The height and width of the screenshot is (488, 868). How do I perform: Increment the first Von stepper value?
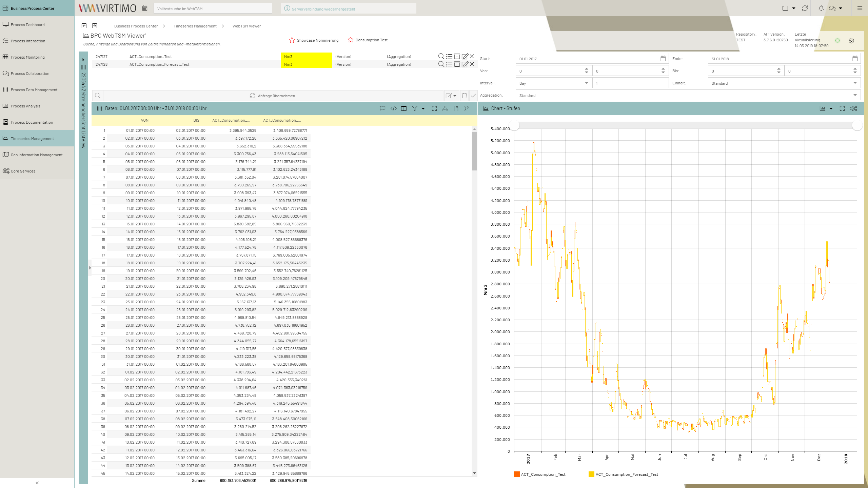coord(587,69)
